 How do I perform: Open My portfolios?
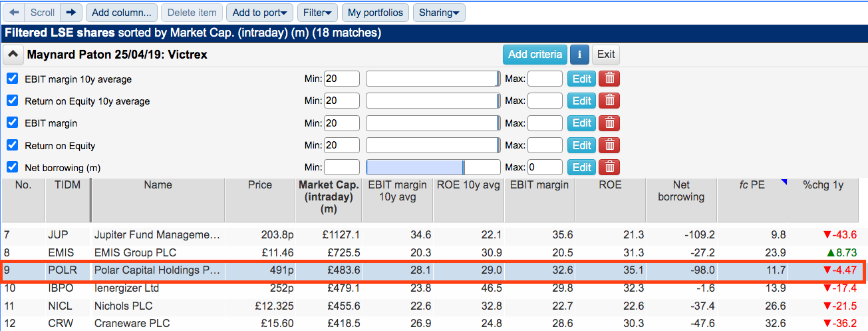click(x=375, y=12)
